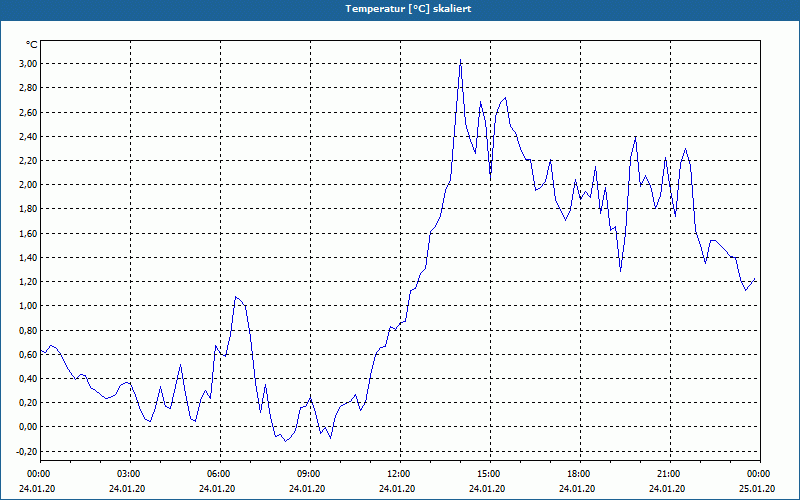The height and width of the screenshot is (500, 800).
Task: Click the -0,20 y-axis value
Action: 28,451
